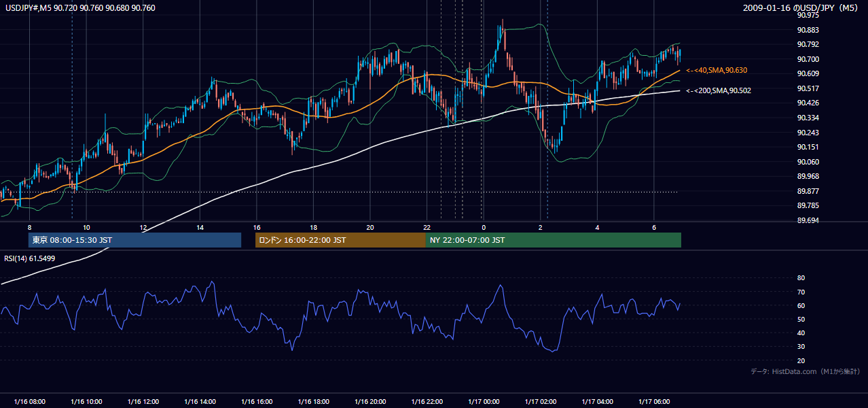Click hour tick 18 under price chart
This screenshot has width=868, height=408.
tap(313, 226)
